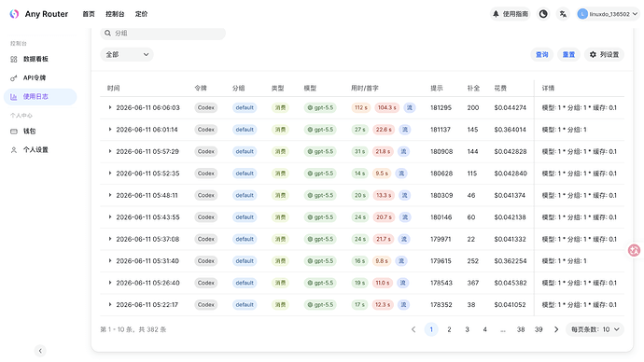Click the cost value $0.045382
Image resolution: width=644 pixels, height=362 pixels.
[511, 283]
